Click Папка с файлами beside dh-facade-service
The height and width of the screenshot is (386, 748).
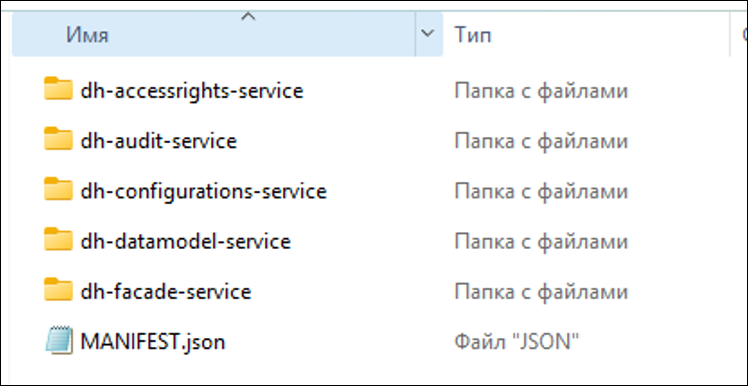pos(541,292)
